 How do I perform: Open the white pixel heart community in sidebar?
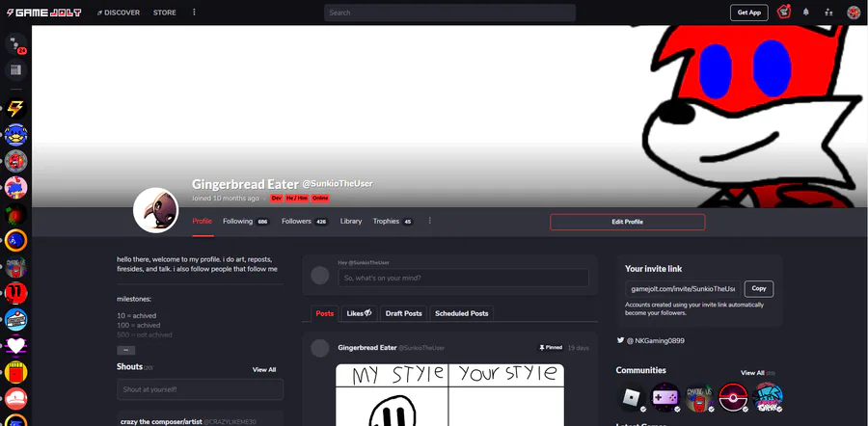[15, 346]
